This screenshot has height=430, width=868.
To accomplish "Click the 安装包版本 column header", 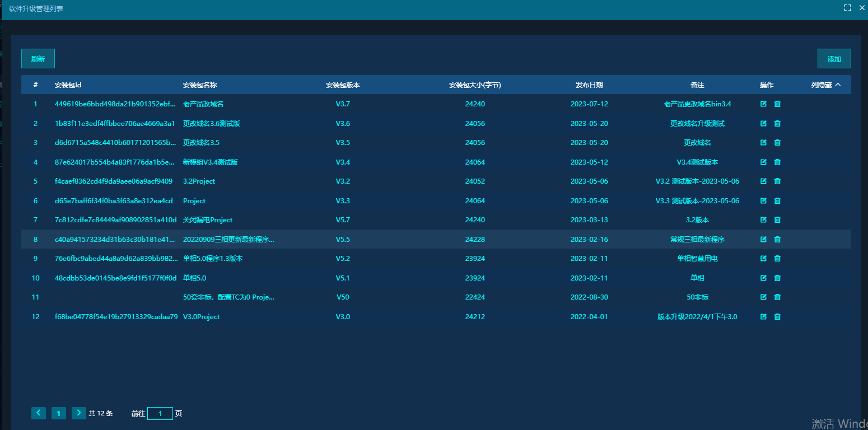I will click(343, 85).
